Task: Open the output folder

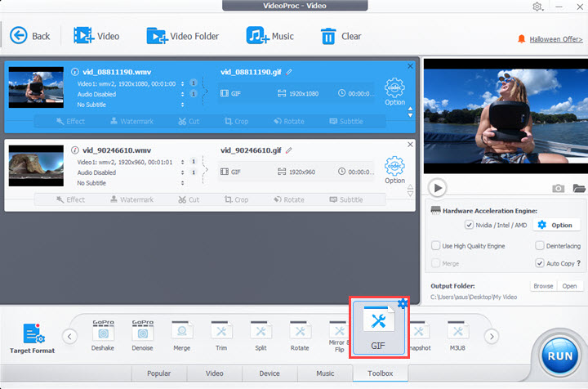Action: point(570,286)
